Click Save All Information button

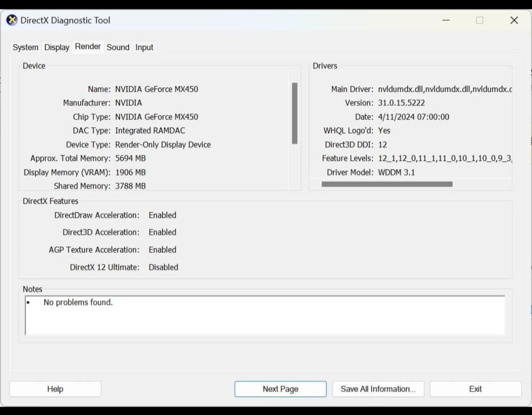[x=378, y=389]
